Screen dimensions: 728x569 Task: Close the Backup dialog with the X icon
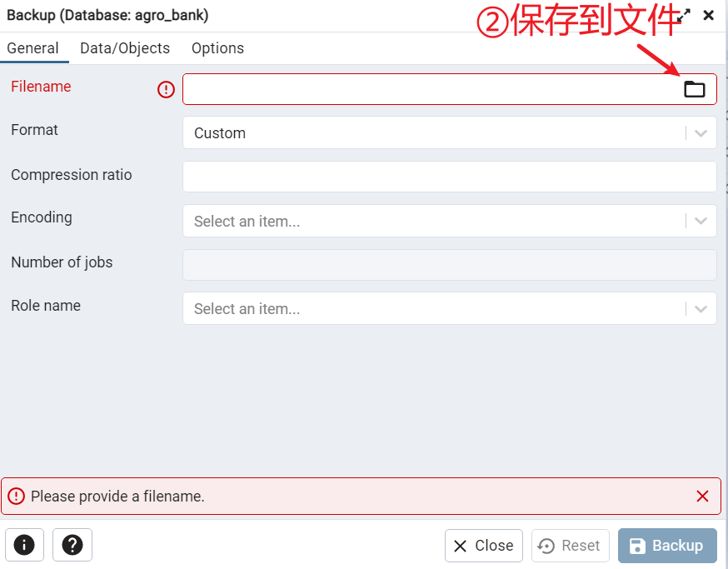[709, 15]
